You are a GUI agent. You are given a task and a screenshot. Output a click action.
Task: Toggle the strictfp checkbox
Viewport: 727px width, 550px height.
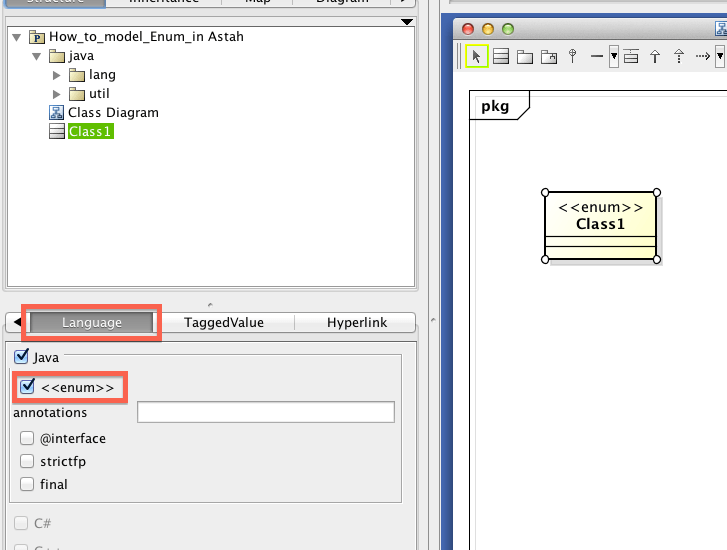tap(27, 461)
